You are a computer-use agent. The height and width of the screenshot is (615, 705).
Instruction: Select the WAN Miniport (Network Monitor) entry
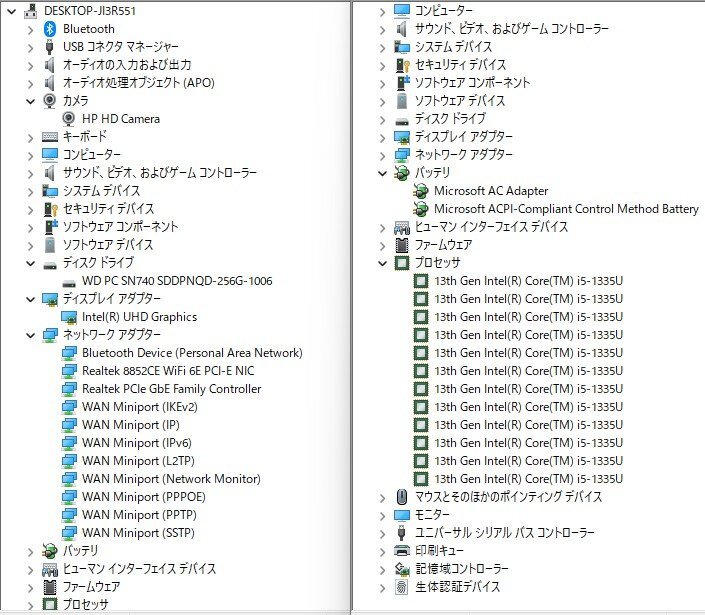tap(171, 479)
